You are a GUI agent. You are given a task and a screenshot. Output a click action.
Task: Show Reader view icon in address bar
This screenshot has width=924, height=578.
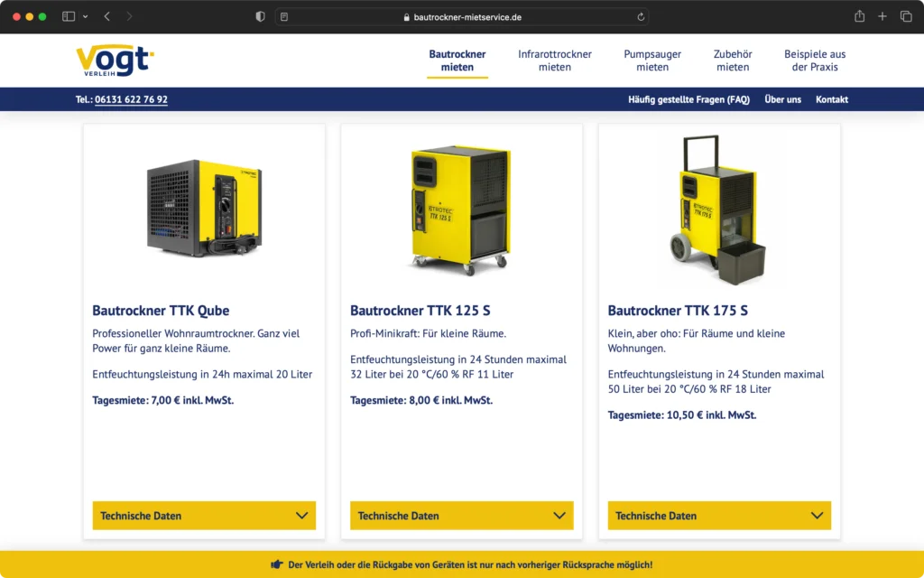point(284,17)
